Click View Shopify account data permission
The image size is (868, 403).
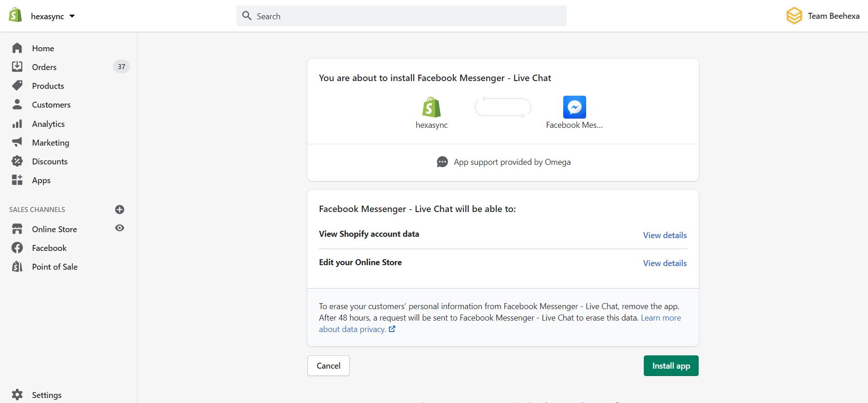coord(369,234)
